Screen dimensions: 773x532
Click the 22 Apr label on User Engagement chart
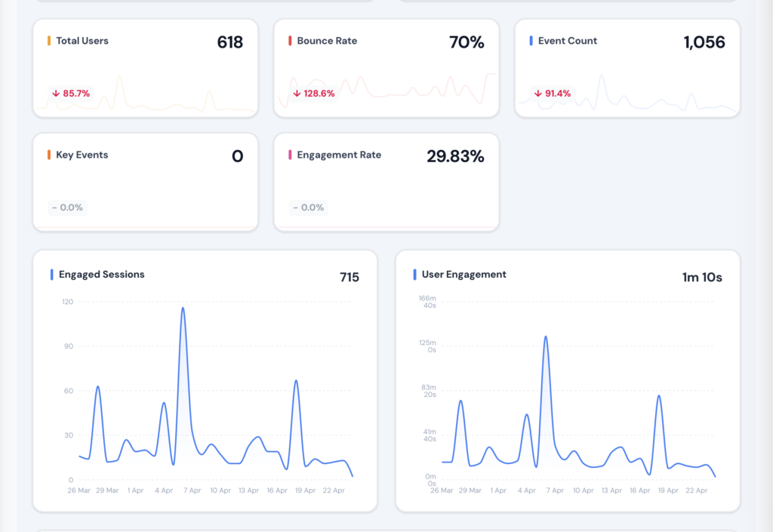coord(696,490)
